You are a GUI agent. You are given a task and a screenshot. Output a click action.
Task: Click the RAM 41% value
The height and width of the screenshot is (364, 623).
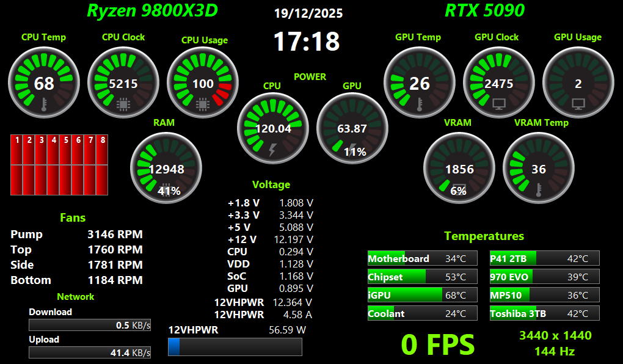pyautogui.click(x=169, y=191)
